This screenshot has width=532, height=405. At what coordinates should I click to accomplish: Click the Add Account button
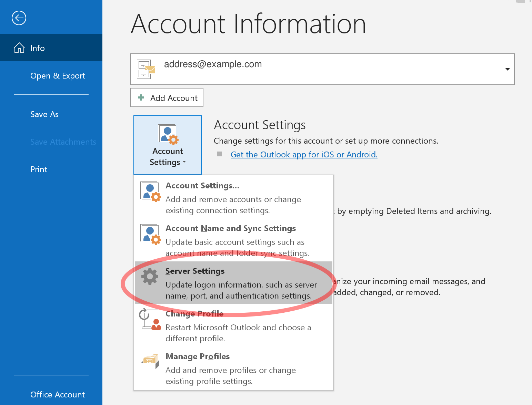(x=167, y=98)
